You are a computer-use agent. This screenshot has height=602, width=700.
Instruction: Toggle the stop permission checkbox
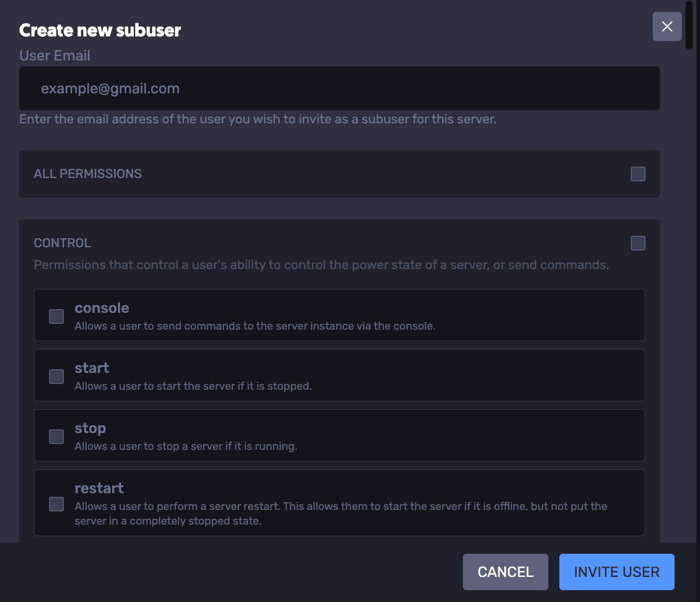(x=56, y=437)
